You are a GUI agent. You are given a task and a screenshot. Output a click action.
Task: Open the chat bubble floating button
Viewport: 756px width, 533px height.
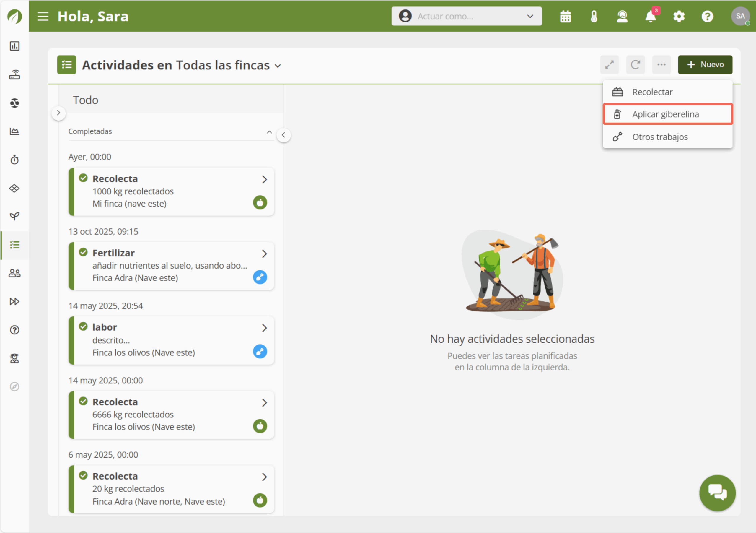(x=717, y=493)
